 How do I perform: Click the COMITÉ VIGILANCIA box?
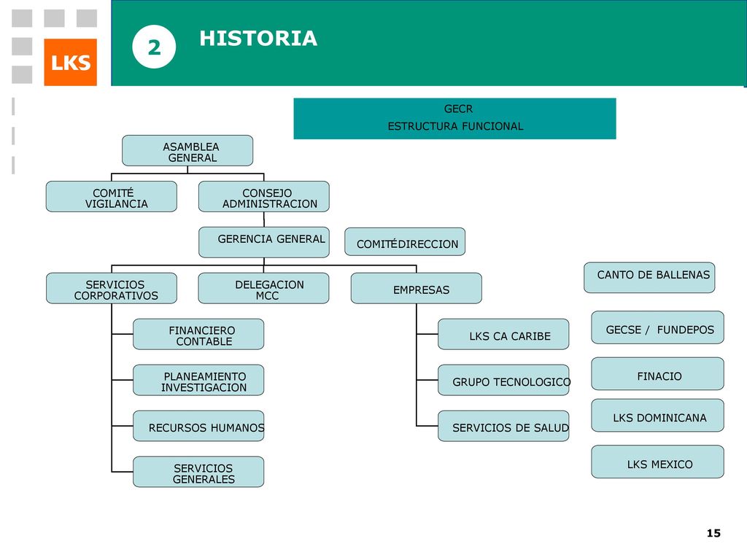point(112,197)
